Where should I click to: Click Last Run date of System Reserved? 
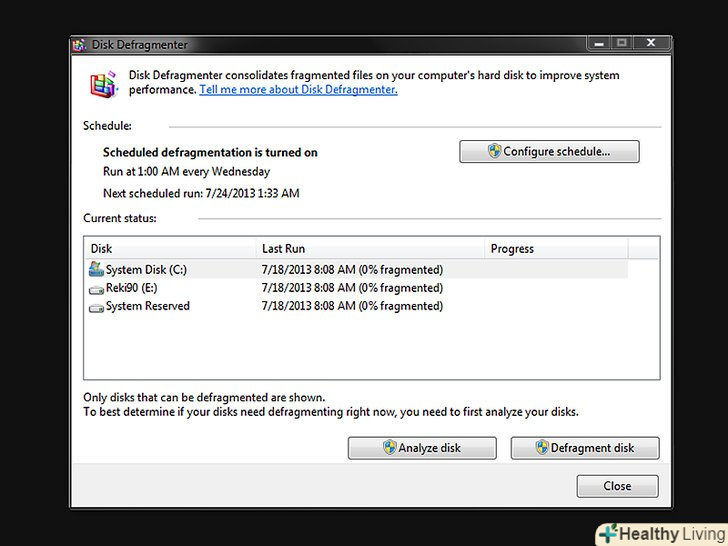point(352,306)
